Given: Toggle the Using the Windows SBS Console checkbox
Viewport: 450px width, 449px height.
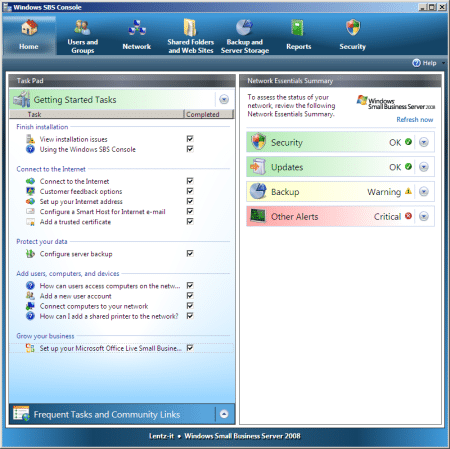Looking at the screenshot, I should [190, 149].
